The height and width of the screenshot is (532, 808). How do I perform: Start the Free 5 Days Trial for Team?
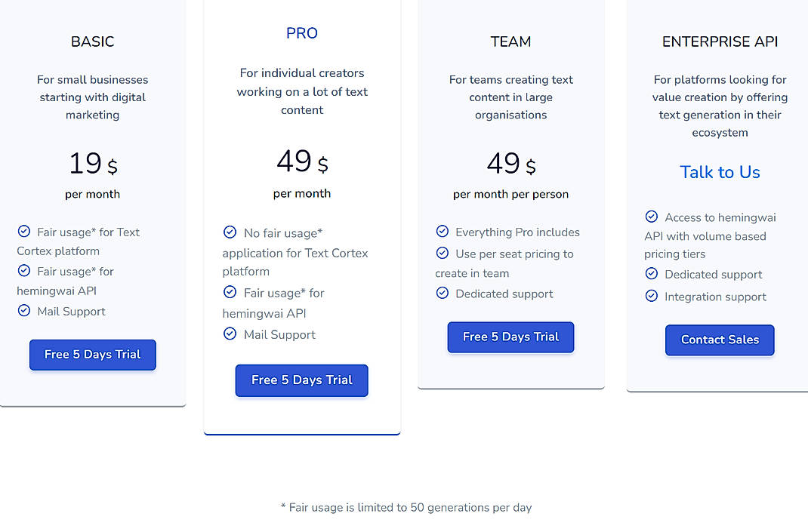510,337
